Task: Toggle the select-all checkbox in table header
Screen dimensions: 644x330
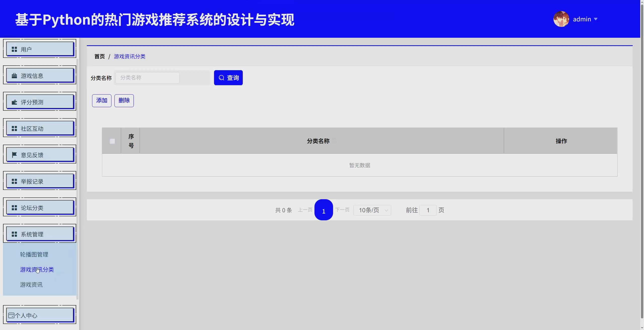Action: click(112, 141)
